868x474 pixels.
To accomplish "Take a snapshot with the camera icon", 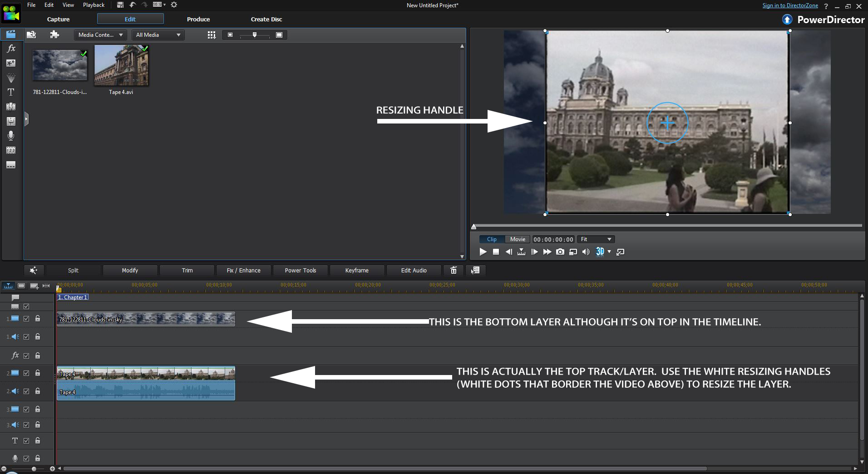I will [x=560, y=252].
